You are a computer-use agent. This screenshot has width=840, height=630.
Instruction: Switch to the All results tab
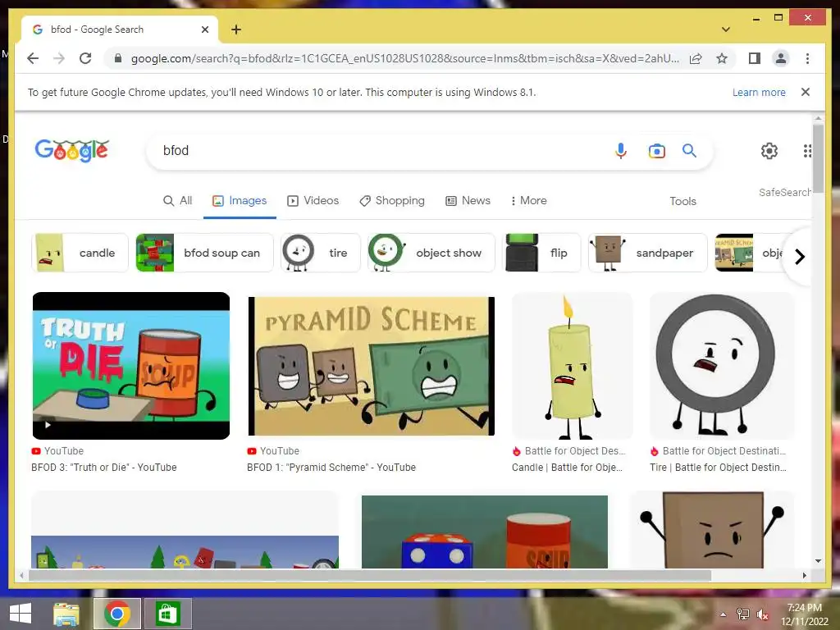[177, 200]
